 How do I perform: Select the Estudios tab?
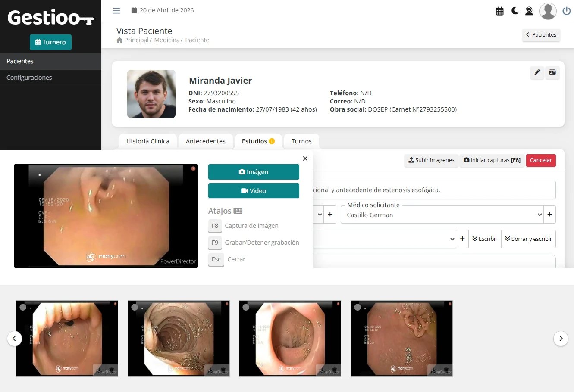pyautogui.click(x=258, y=141)
